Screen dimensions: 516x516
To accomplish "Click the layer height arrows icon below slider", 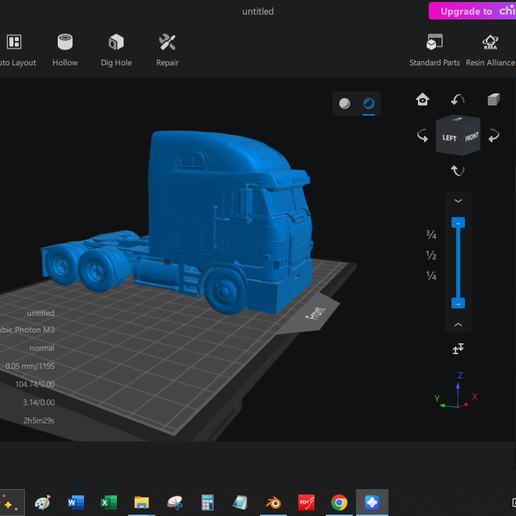I will click(x=458, y=349).
